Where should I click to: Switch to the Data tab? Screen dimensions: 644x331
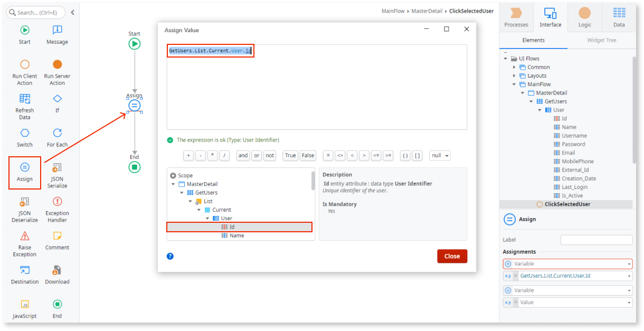tap(619, 17)
